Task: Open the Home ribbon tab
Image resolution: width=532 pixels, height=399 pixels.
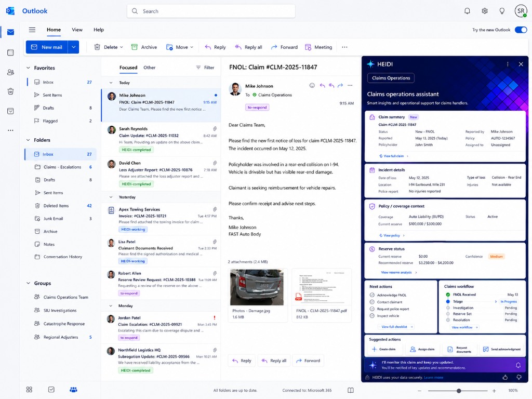Action: [54, 30]
